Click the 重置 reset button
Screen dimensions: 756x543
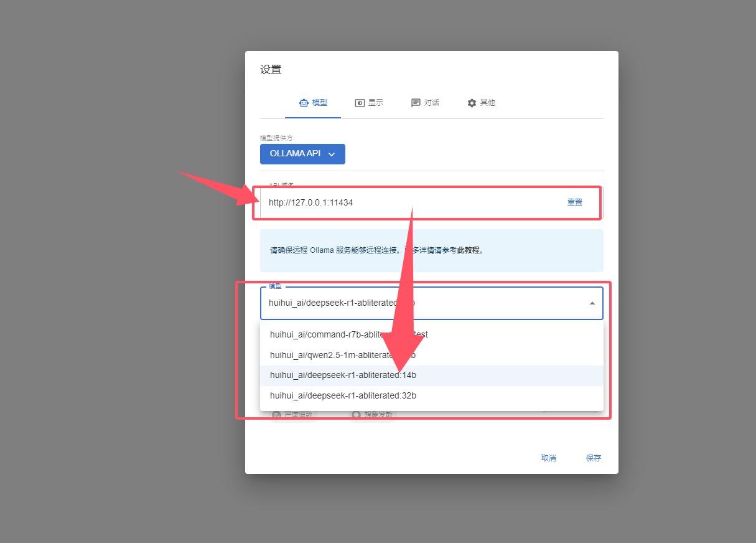(x=575, y=202)
